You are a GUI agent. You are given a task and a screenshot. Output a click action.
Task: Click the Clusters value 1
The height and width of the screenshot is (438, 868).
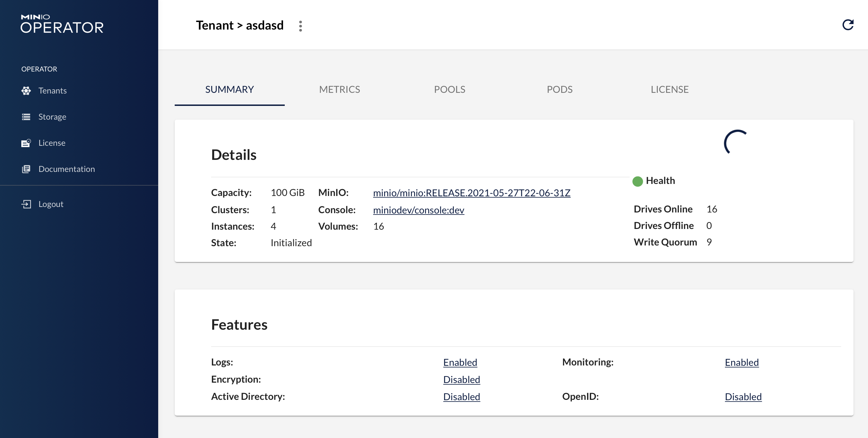273,210
